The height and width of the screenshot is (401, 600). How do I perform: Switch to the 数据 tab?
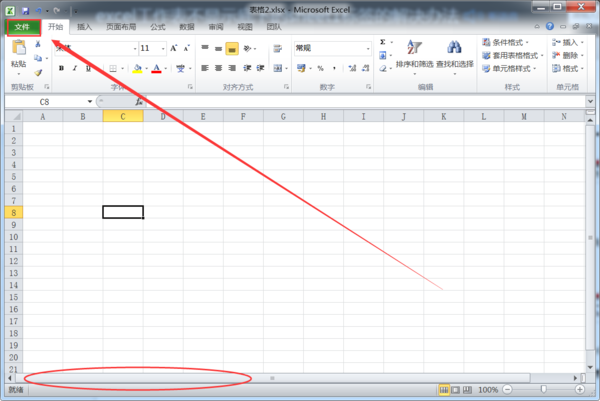[187, 27]
